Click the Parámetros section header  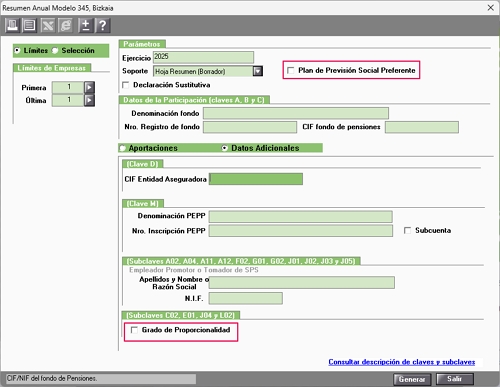click(142, 44)
